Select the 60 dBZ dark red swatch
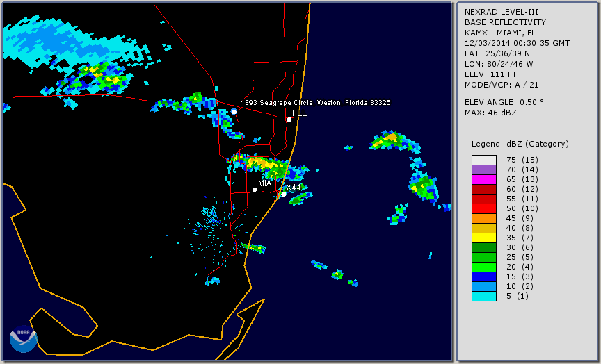This screenshot has width=601, height=364. (484, 190)
